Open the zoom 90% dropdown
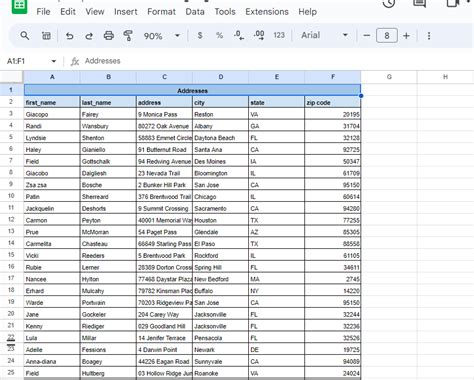Image resolution: width=474 pixels, height=380 pixels. (162, 35)
